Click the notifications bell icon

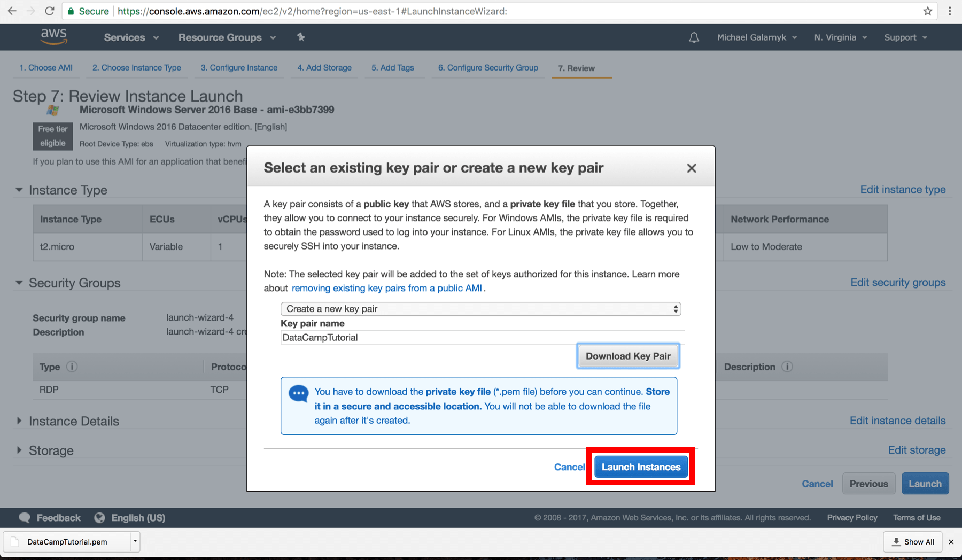693,37
